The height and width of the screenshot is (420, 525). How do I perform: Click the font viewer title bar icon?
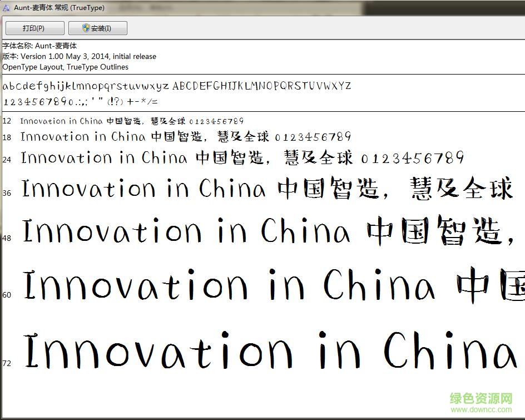(6, 8)
